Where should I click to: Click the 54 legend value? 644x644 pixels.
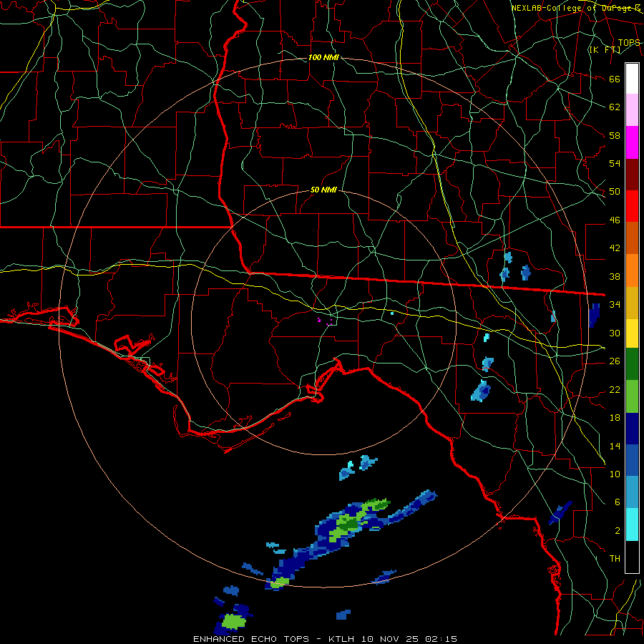coord(615,163)
